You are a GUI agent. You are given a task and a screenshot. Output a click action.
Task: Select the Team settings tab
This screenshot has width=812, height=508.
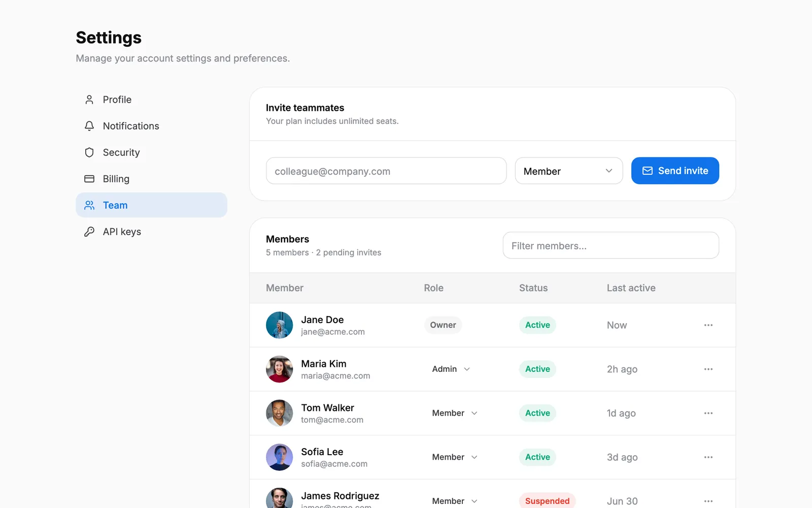tap(151, 205)
